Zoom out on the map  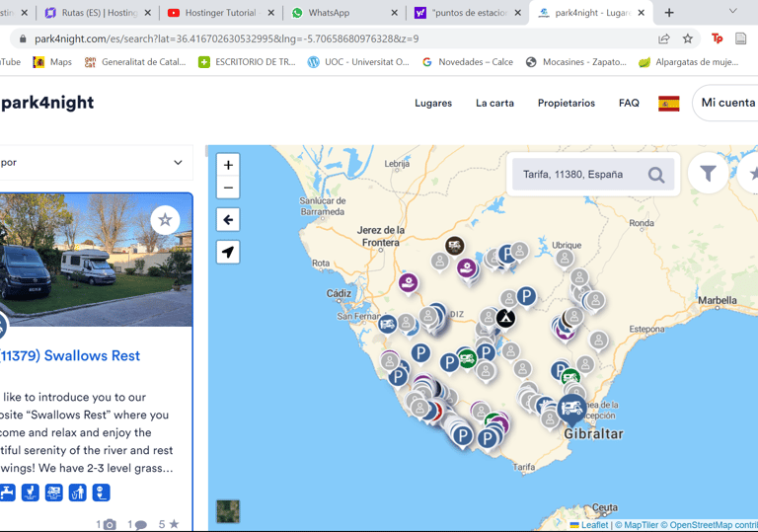tap(228, 188)
